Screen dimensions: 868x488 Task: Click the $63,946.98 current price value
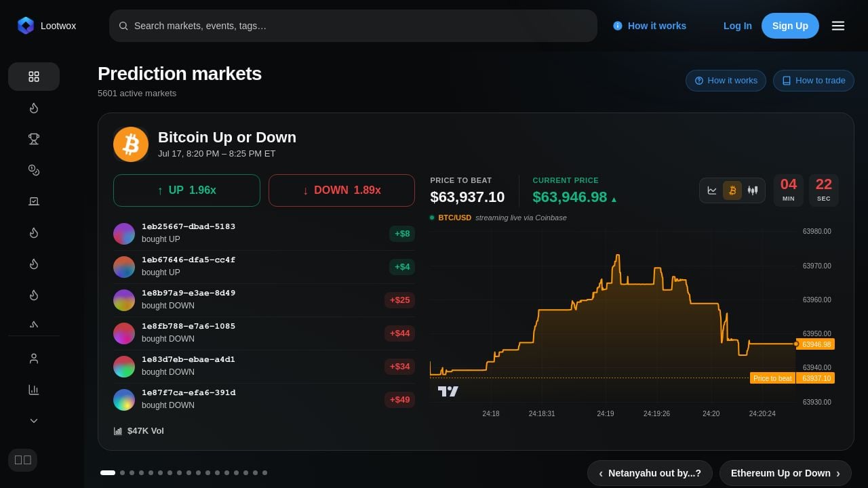570,197
